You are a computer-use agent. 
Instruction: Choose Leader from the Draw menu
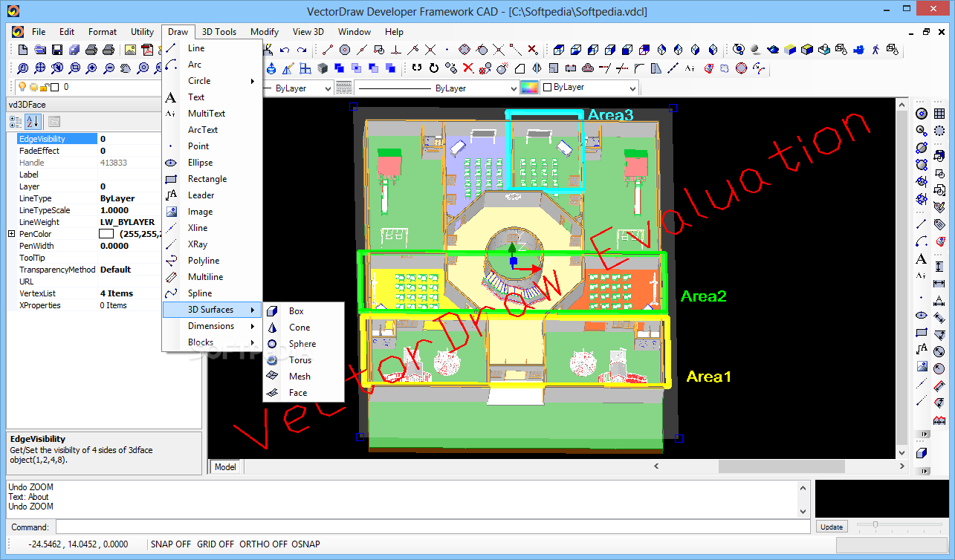click(x=212, y=195)
